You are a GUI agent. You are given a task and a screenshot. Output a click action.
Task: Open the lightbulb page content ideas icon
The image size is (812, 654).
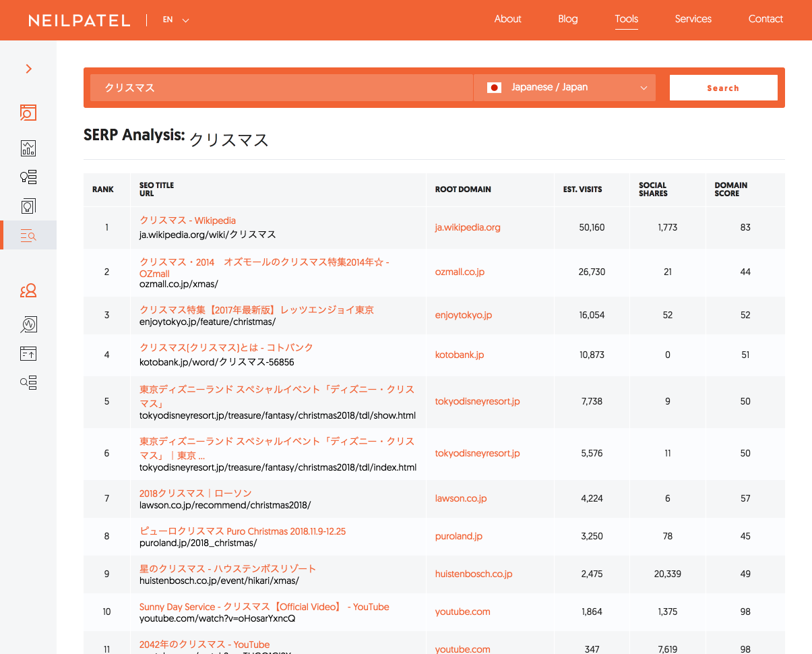pos(28,206)
